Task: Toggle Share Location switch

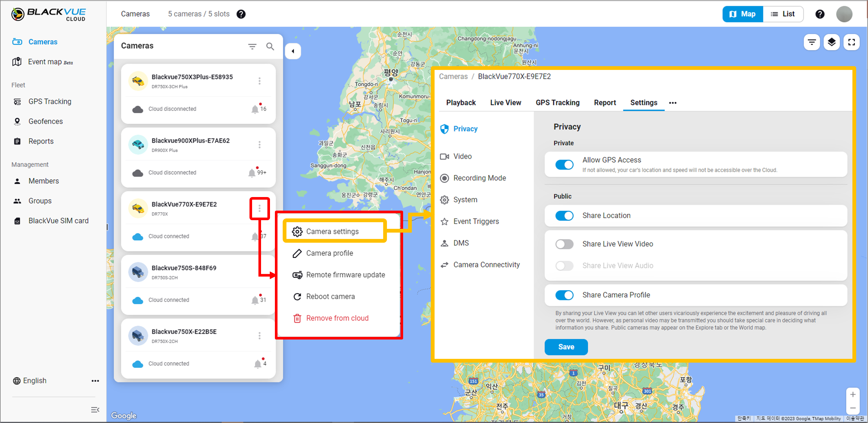Action: 565,215
